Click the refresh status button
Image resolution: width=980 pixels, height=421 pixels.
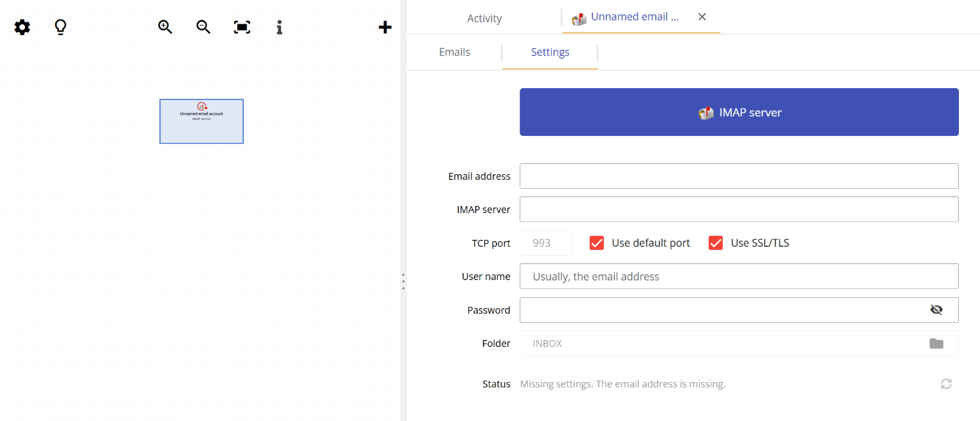click(x=946, y=384)
